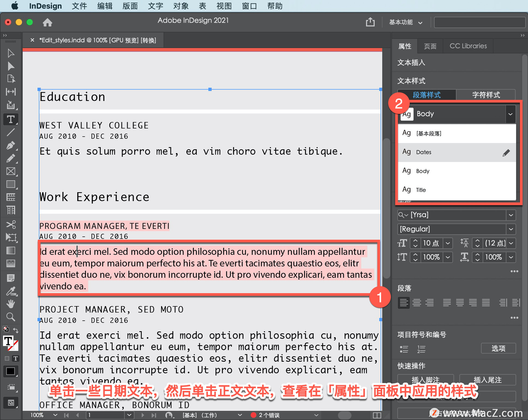Select the Eyedropper tool
Screen dimensions: 528x420
(x=11, y=291)
